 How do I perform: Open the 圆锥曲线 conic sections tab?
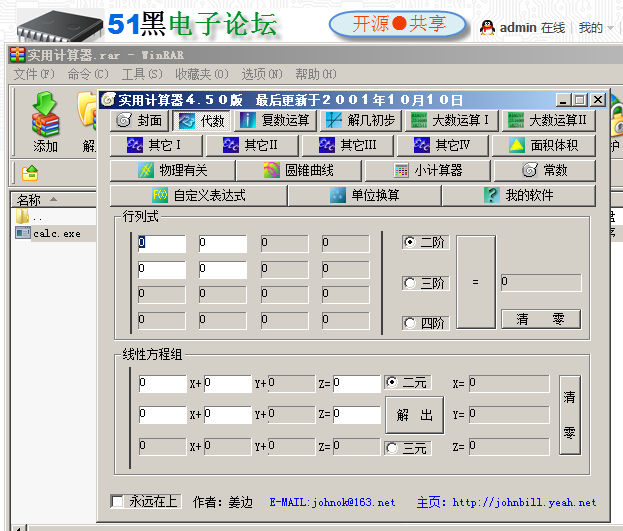pyautogui.click(x=299, y=171)
